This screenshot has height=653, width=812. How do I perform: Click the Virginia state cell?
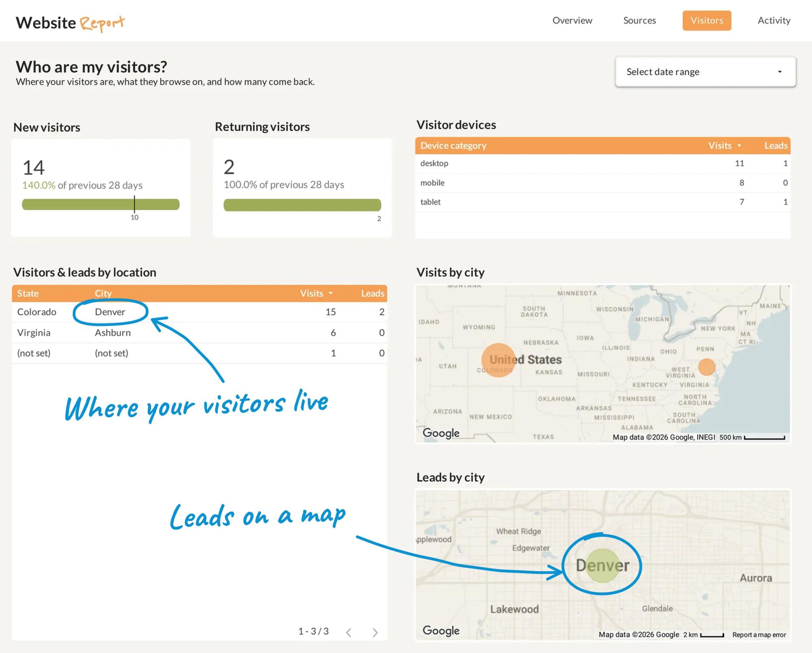(x=34, y=332)
